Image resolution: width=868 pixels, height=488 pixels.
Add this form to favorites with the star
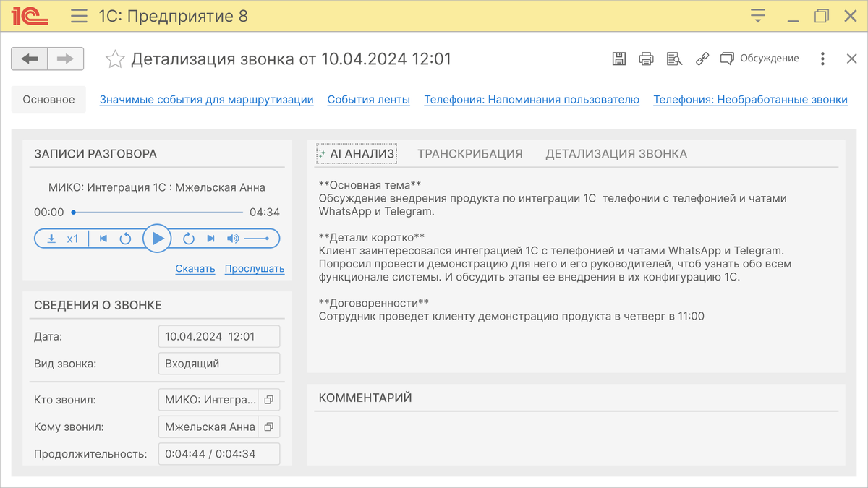pyautogui.click(x=115, y=59)
